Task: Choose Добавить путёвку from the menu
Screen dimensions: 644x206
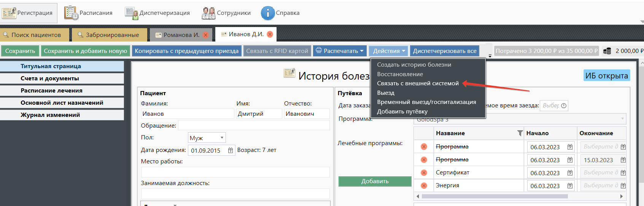Action: tap(402, 112)
